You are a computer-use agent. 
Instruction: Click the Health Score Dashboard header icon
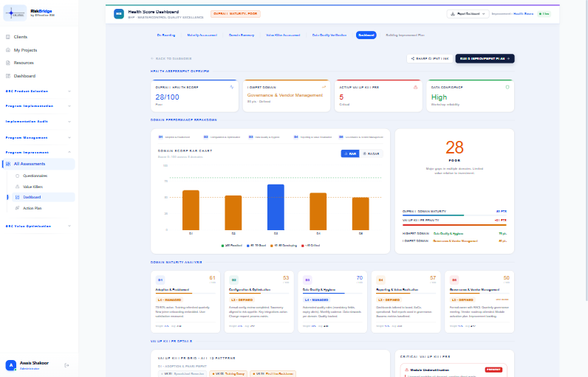[x=119, y=14]
